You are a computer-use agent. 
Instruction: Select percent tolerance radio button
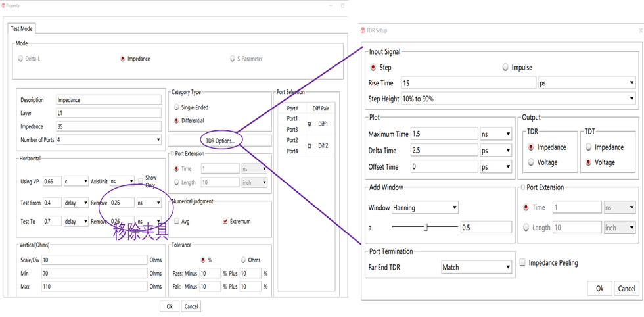coord(203,260)
